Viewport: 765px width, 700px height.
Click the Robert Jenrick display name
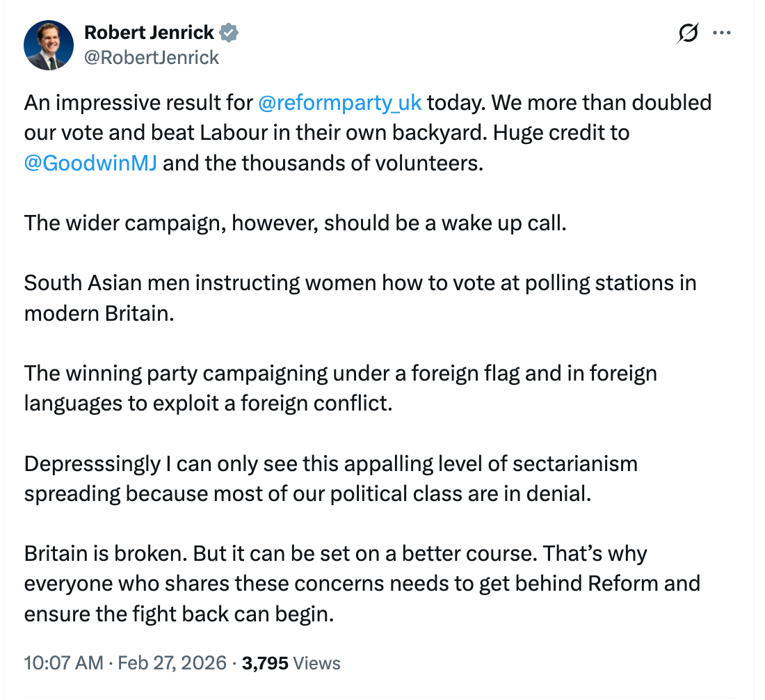tap(149, 32)
